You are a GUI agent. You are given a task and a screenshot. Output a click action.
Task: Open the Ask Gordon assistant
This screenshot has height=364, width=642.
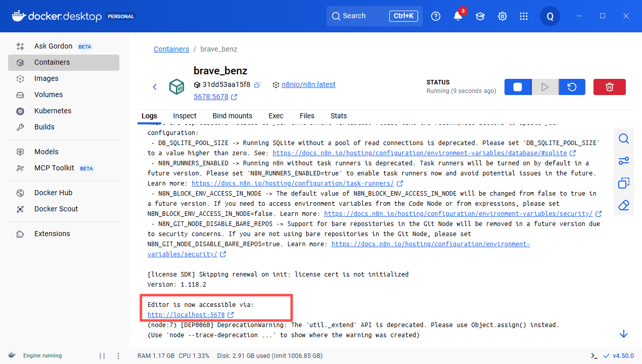point(64,46)
